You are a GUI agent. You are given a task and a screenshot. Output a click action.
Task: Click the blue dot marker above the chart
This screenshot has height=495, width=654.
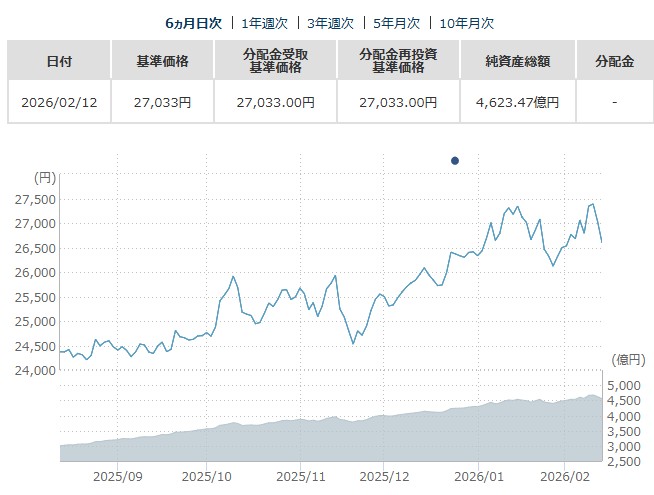455,160
